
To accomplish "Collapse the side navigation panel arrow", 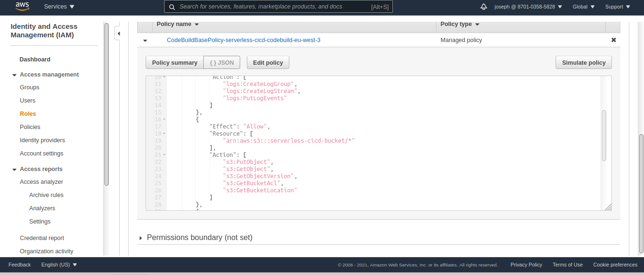I will point(119,34).
